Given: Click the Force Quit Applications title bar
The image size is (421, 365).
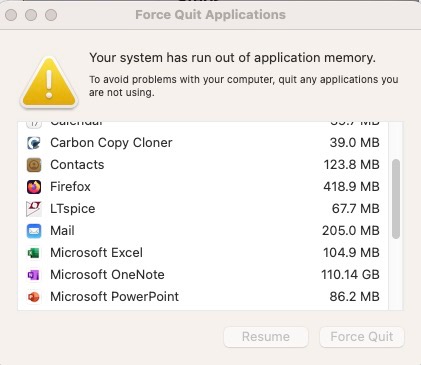Looking at the screenshot, I should [210, 15].
